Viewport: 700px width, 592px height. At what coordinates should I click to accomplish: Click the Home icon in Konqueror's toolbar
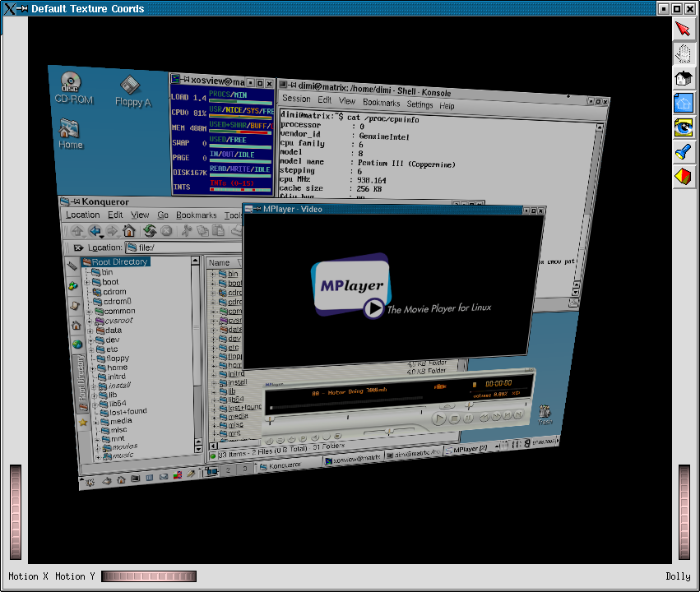pos(129,231)
